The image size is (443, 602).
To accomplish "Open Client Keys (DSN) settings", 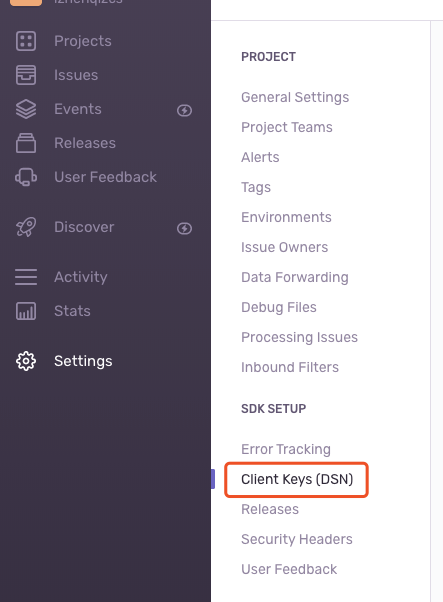I will [297, 479].
